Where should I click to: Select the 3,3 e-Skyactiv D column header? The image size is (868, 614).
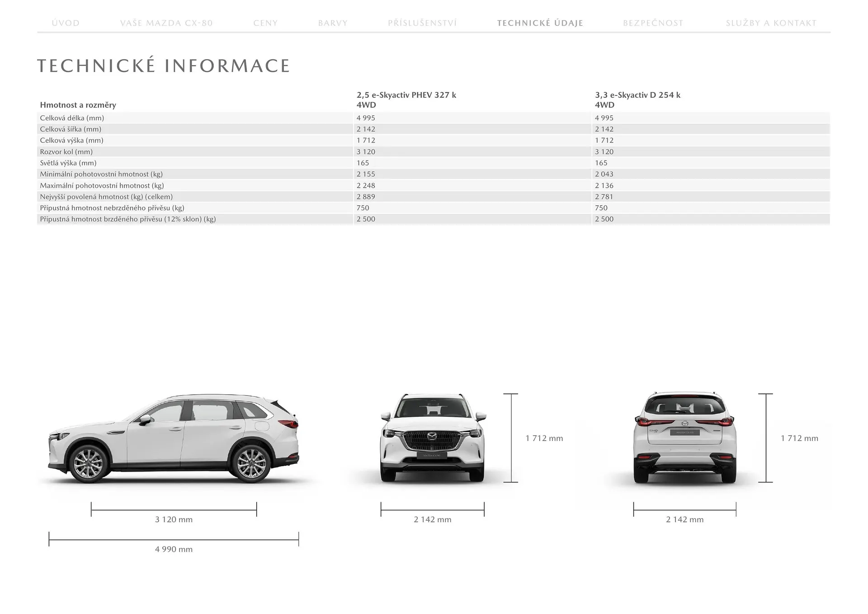pyautogui.click(x=637, y=99)
